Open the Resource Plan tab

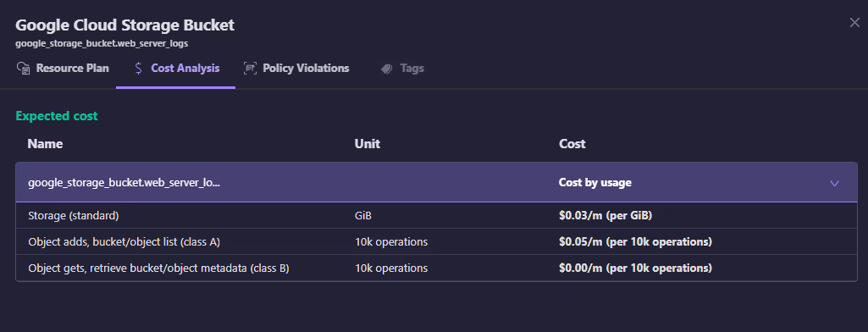point(63,69)
